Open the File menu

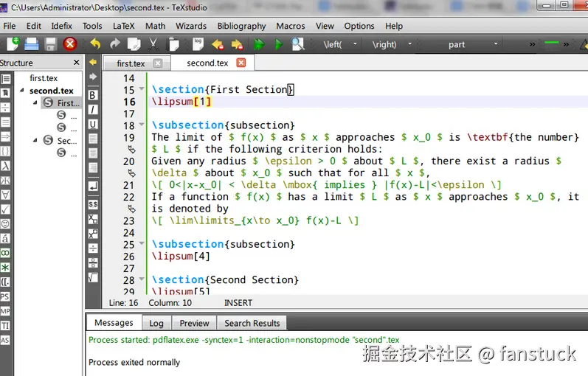coord(10,26)
